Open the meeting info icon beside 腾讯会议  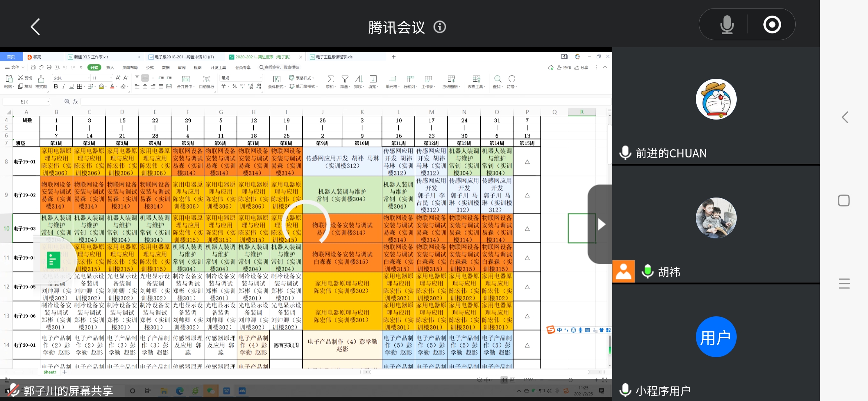pyautogui.click(x=440, y=27)
